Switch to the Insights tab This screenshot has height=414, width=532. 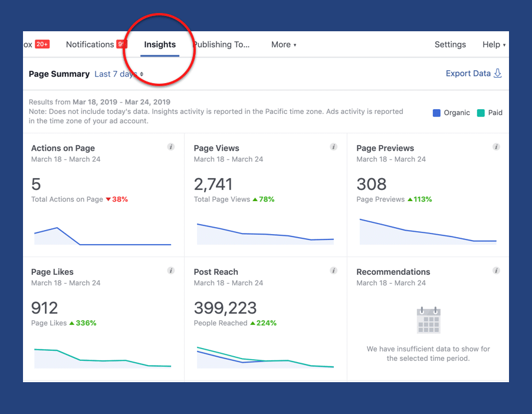tap(160, 45)
